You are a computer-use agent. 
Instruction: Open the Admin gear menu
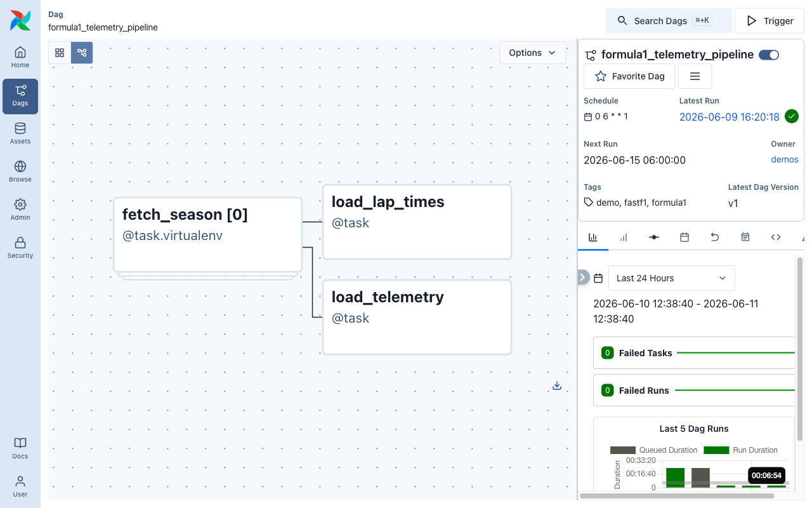(20, 210)
